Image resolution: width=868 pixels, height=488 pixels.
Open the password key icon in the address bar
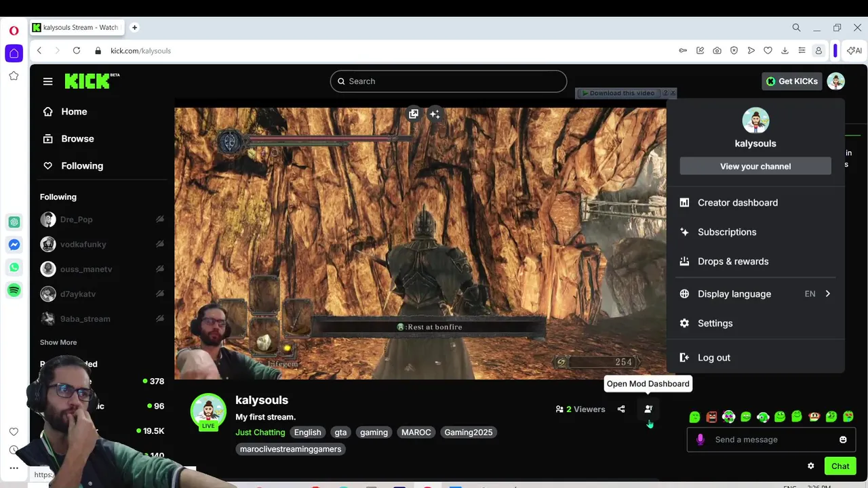683,51
